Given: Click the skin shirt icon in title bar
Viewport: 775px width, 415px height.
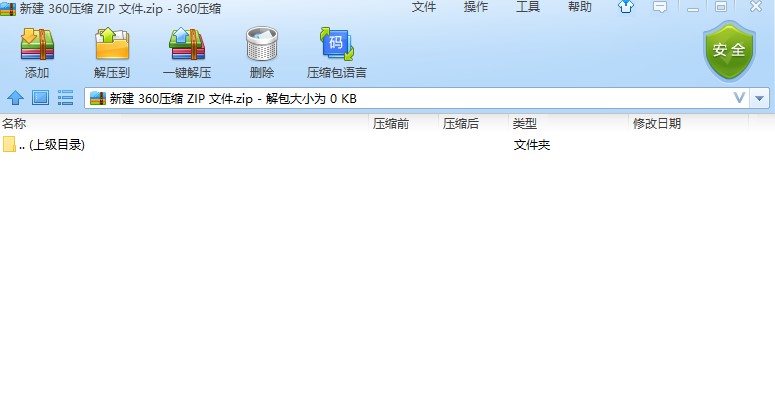Looking at the screenshot, I should [626, 7].
